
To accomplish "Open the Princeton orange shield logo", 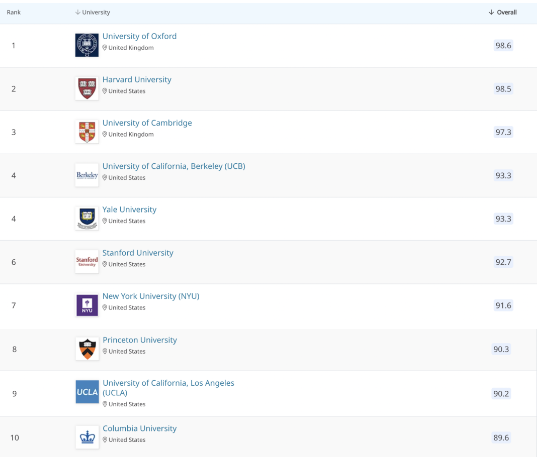I will (x=87, y=349).
